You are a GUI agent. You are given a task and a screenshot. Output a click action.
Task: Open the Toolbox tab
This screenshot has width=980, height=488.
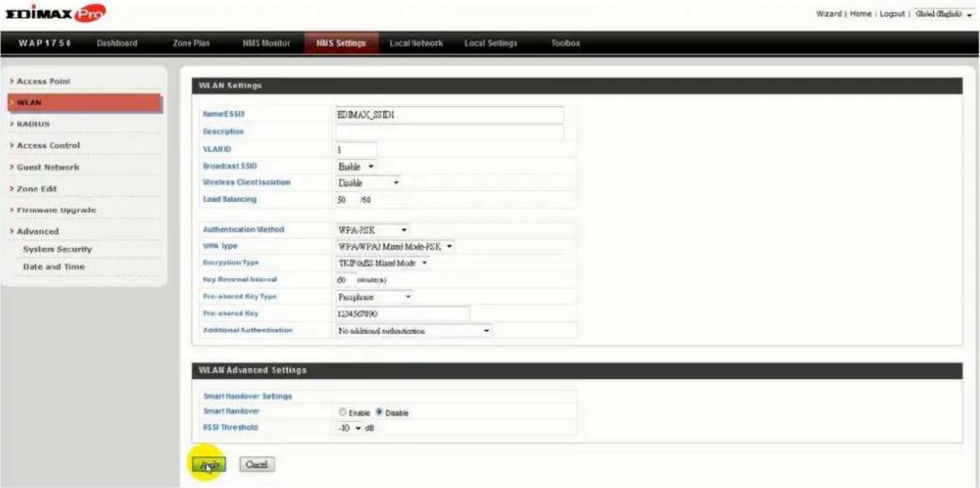[565, 44]
